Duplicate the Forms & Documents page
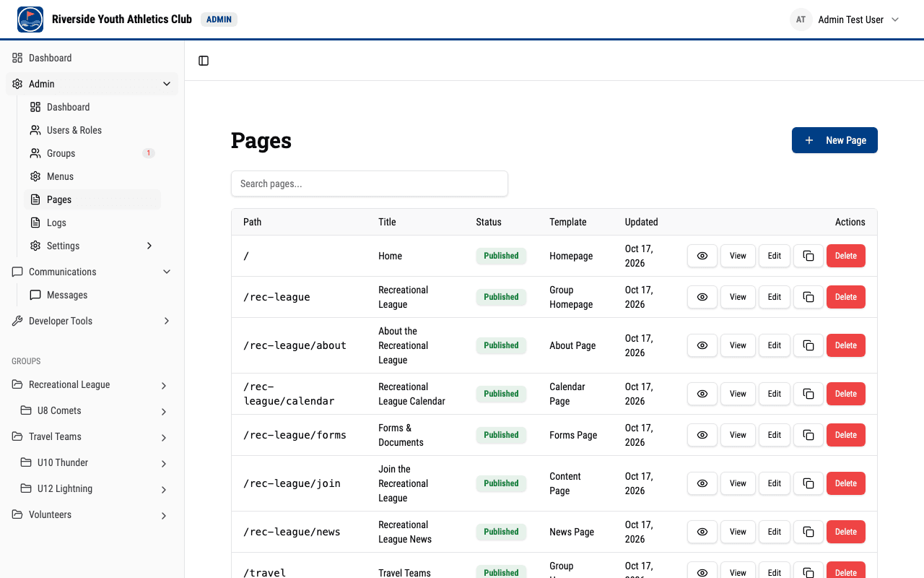Viewport: 924px width, 578px height. coord(808,435)
